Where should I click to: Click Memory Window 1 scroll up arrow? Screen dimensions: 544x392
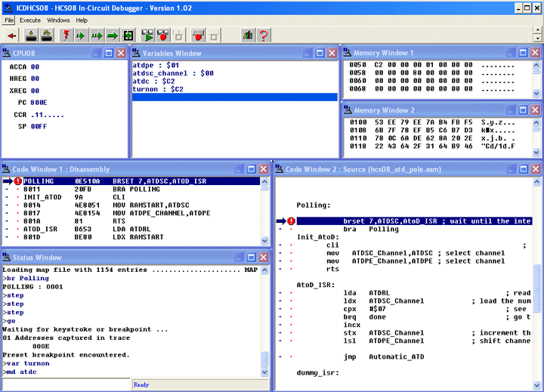[x=536, y=65]
